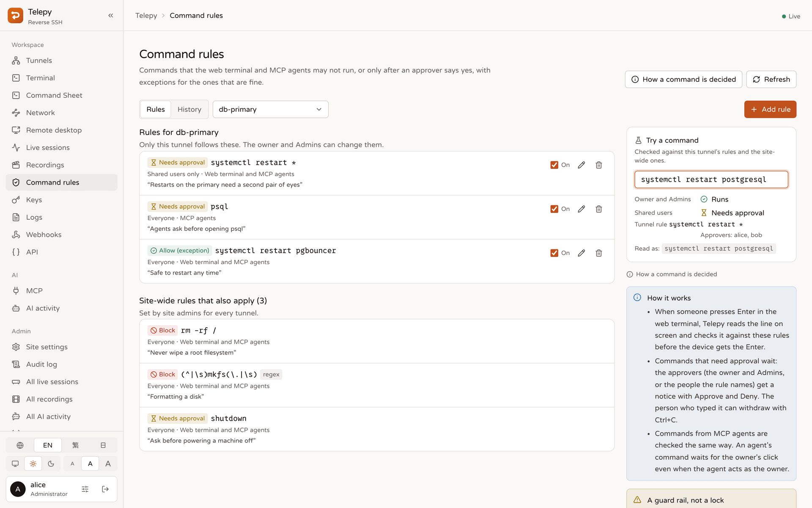Click the Add rule button
Viewport: 812px width, 508px height.
point(770,109)
